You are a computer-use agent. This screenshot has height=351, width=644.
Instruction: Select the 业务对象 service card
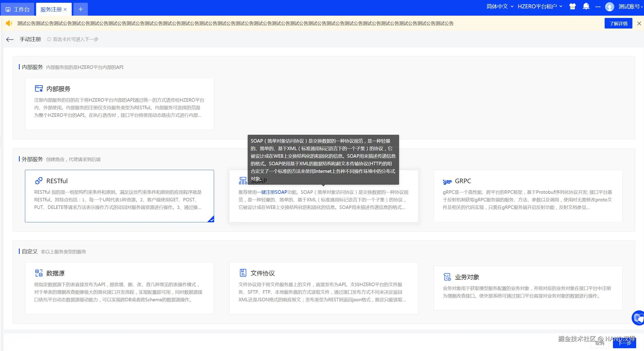[x=528, y=288]
